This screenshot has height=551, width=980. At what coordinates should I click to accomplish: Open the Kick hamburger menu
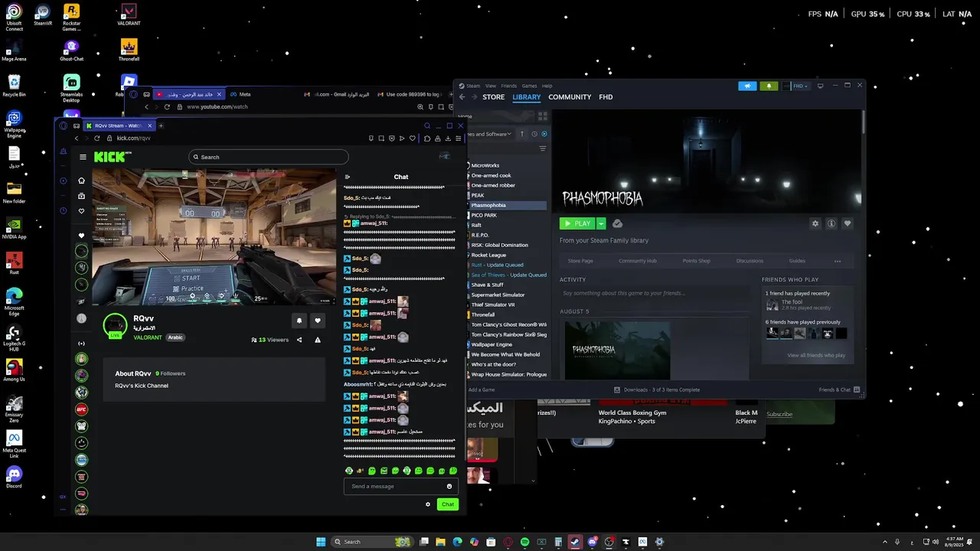[83, 157]
